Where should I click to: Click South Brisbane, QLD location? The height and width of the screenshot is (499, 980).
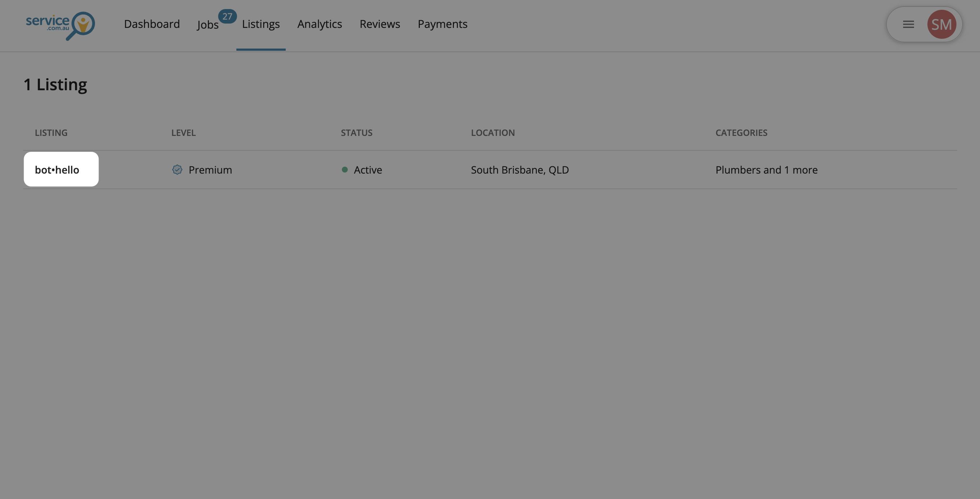click(x=520, y=170)
